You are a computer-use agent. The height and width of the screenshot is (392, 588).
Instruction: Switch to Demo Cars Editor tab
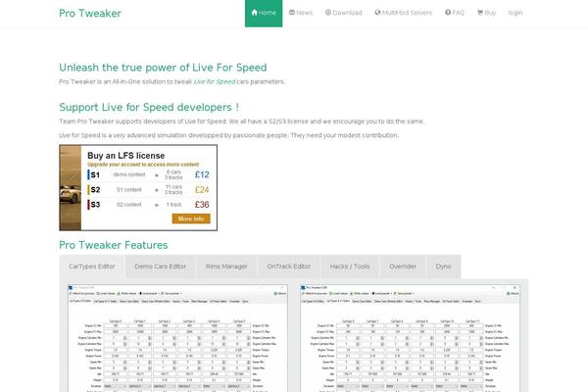(160, 267)
